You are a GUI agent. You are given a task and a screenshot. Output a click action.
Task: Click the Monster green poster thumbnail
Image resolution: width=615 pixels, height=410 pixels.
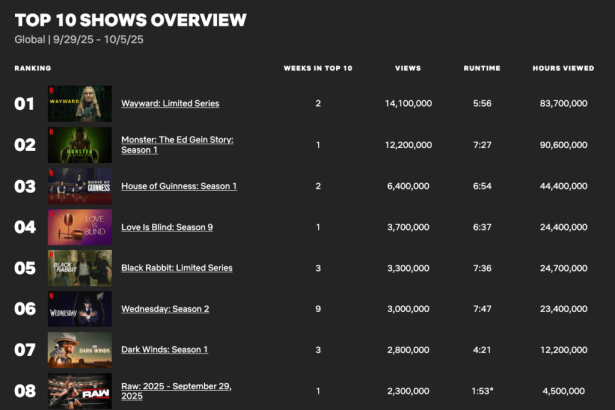[x=80, y=145]
